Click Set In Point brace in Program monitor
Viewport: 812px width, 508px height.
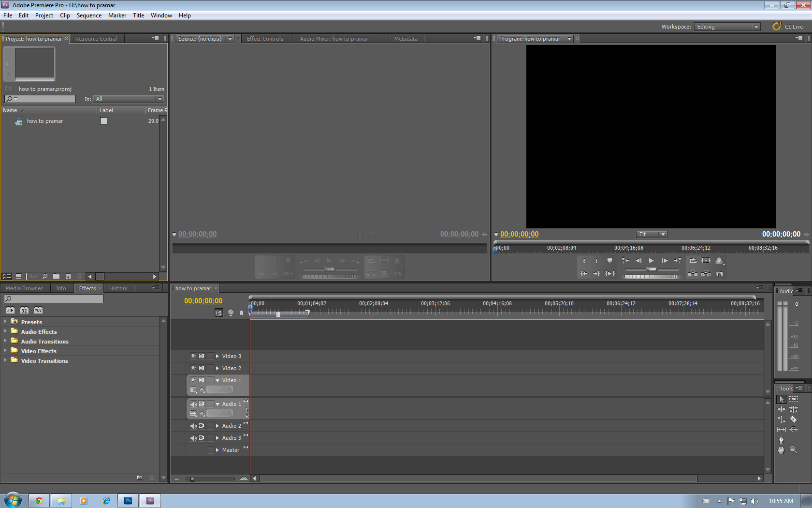[584, 261]
